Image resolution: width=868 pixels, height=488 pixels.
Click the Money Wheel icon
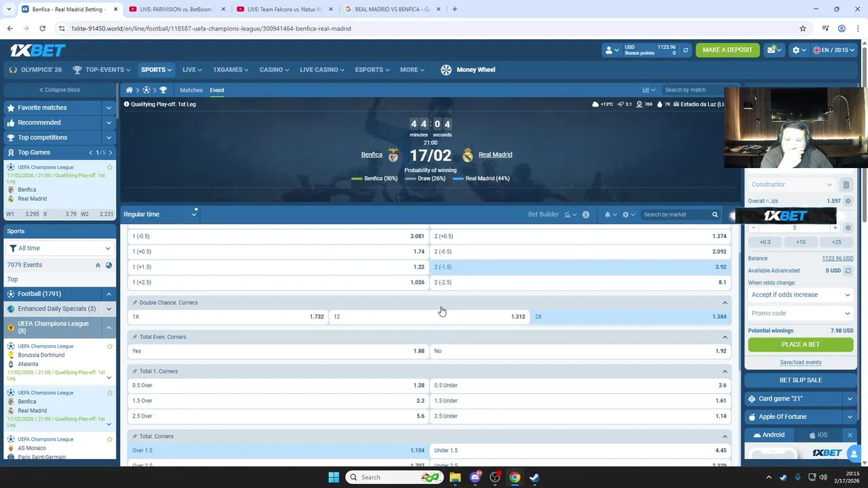(x=446, y=70)
